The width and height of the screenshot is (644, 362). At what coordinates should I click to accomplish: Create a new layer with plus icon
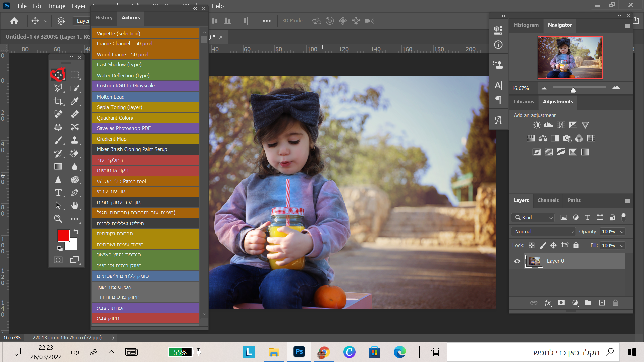tap(602, 303)
